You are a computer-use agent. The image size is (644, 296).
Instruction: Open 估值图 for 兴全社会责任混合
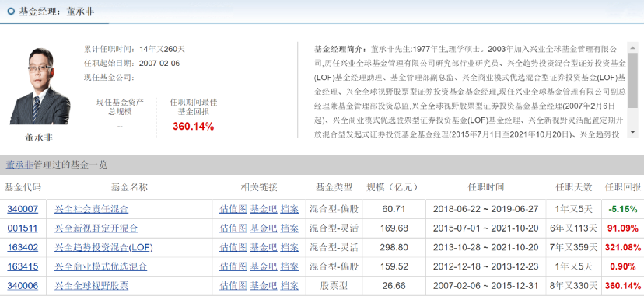click(x=233, y=209)
